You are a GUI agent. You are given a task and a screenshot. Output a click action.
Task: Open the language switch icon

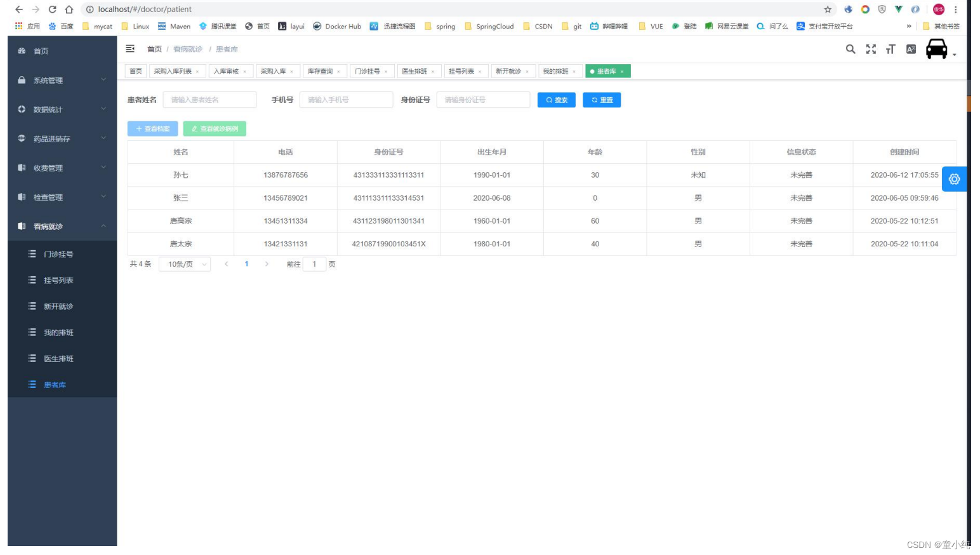coord(911,49)
